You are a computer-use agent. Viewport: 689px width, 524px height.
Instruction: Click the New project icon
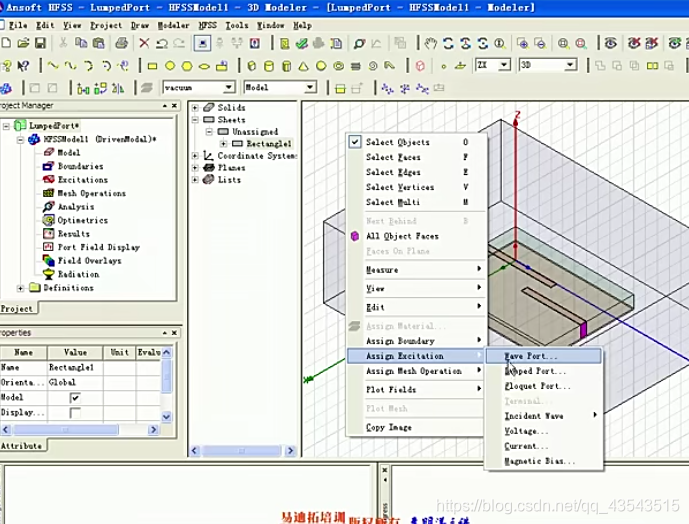[6, 43]
